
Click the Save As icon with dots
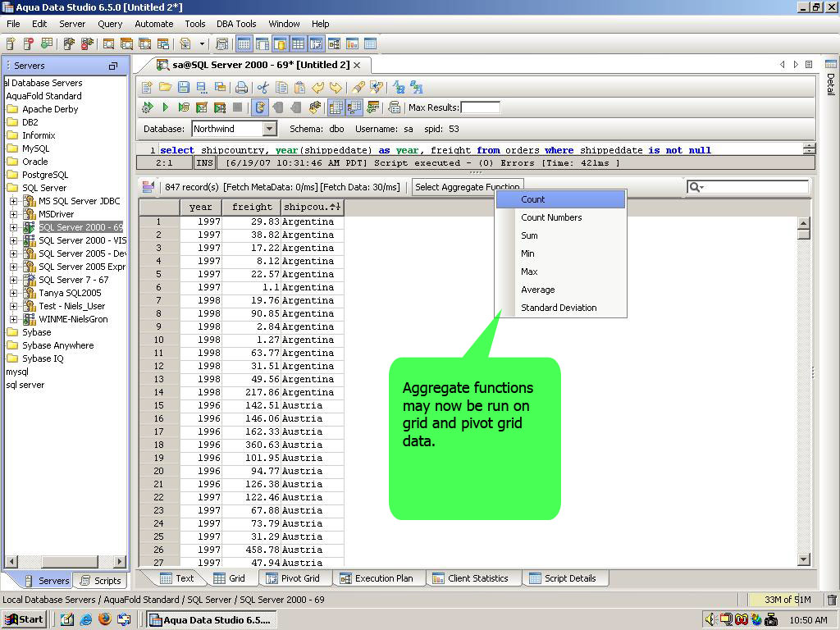[x=202, y=87]
